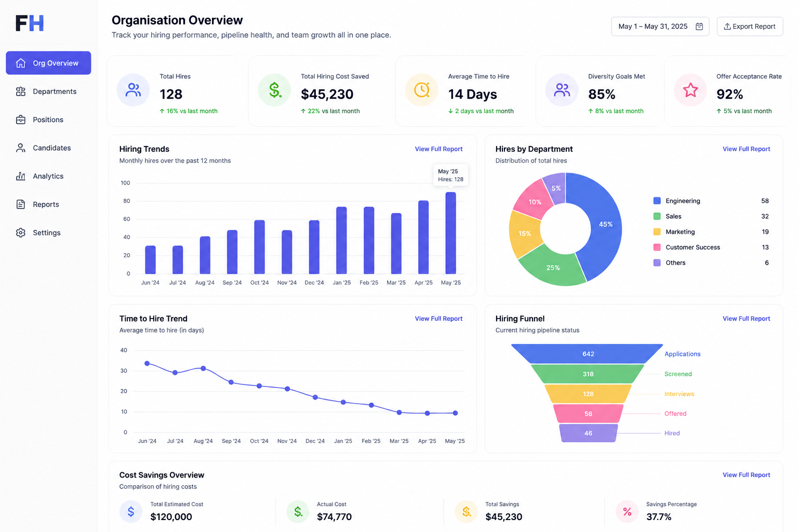Open the May 1 – May 31 date range picker

point(660,26)
